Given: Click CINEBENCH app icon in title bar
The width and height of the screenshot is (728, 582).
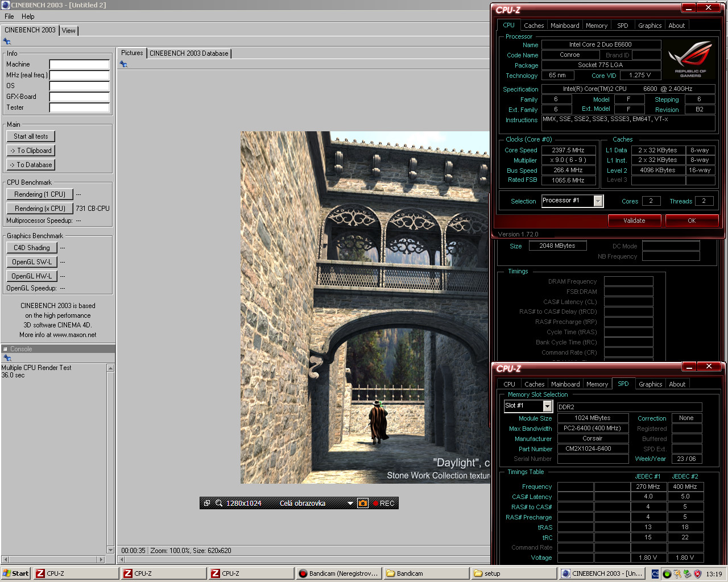Looking at the screenshot, I should pyautogui.click(x=6, y=5).
